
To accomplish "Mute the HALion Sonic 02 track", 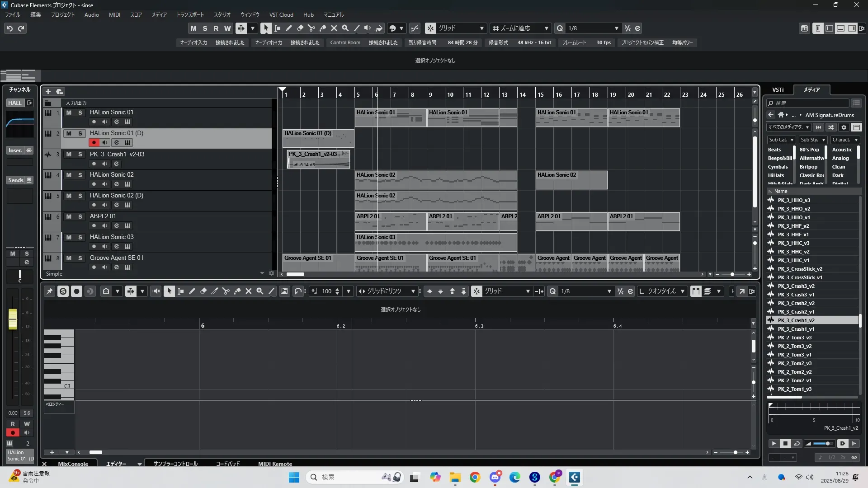I will [69, 175].
